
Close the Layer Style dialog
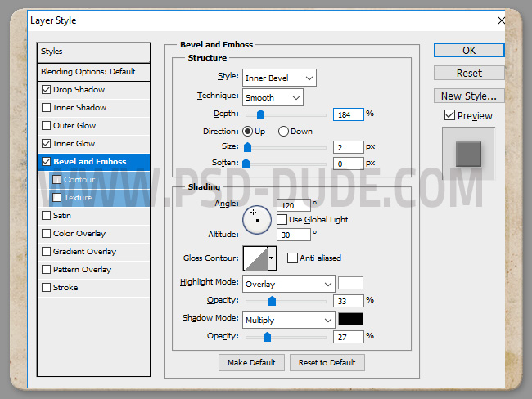[x=501, y=20]
